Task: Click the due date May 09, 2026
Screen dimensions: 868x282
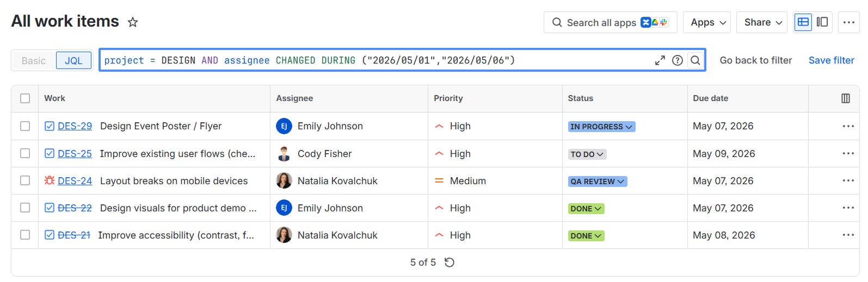Action: 724,154
